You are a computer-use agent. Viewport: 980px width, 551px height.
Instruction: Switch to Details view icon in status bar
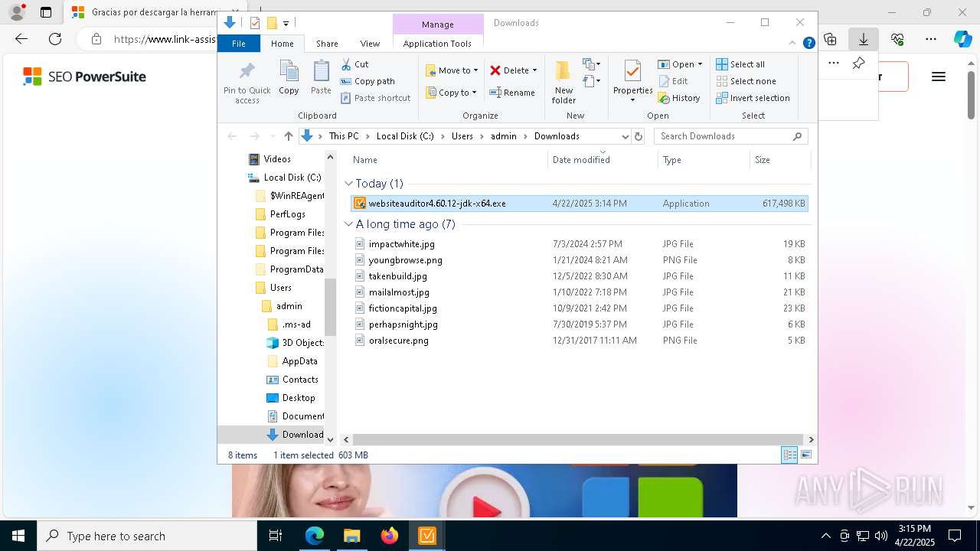click(x=789, y=455)
